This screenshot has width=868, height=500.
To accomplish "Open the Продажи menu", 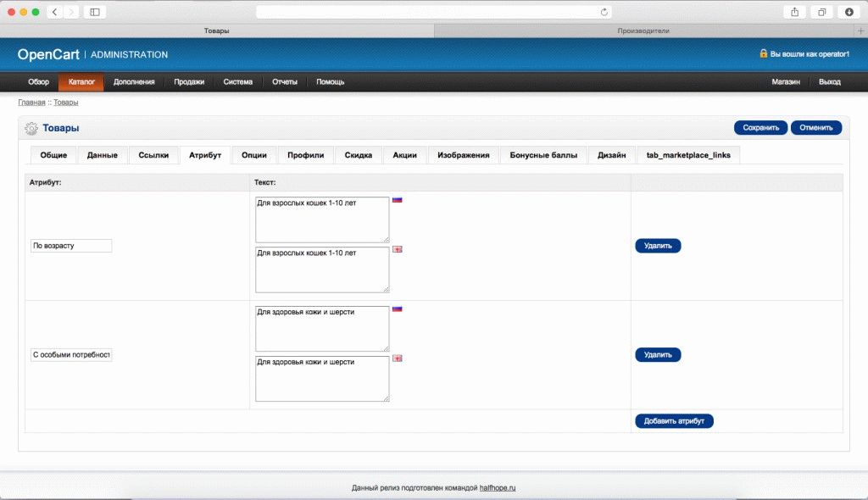I will pos(189,82).
